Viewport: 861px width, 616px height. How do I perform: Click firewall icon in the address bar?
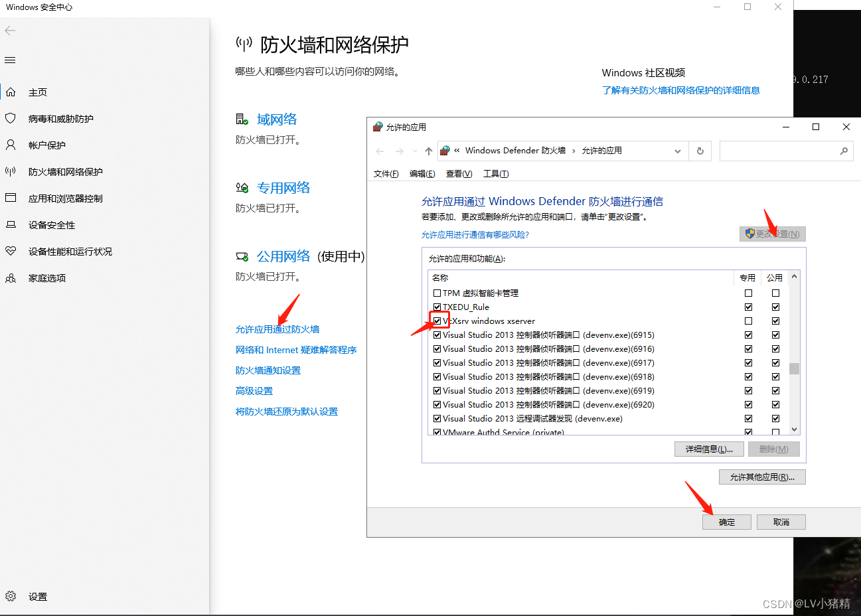point(445,151)
